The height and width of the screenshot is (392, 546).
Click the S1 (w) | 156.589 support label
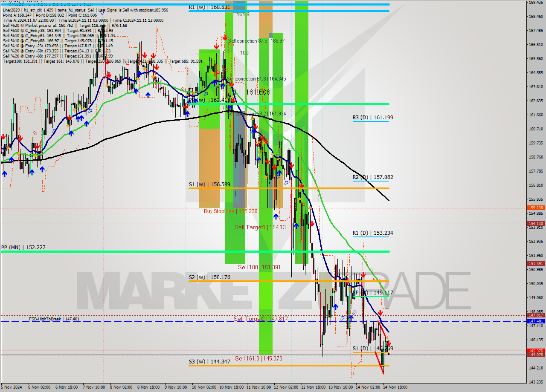click(x=209, y=184)
